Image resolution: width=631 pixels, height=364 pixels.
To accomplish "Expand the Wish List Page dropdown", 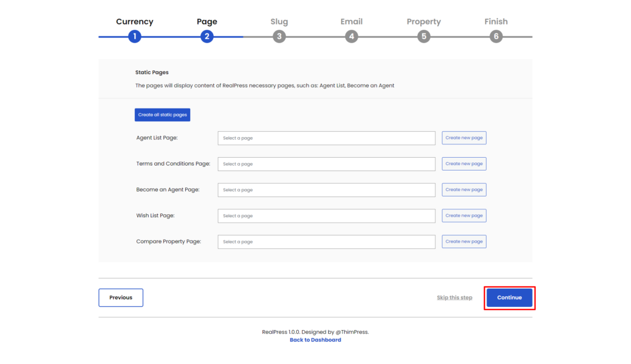I will click(326, 216).
